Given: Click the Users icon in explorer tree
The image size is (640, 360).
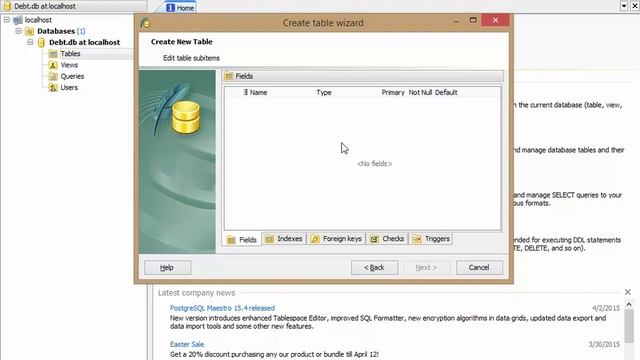Looking at the screenshot, I should (53, 87).
